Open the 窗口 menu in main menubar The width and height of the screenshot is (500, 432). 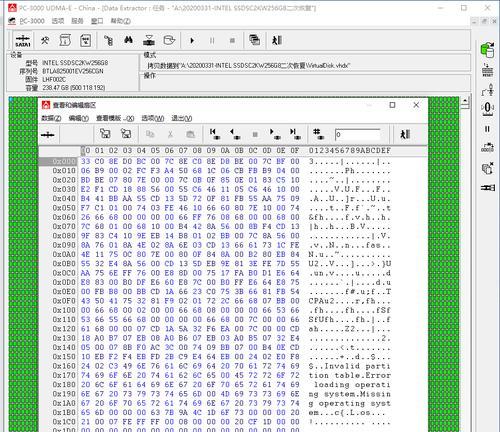point(97,21)
